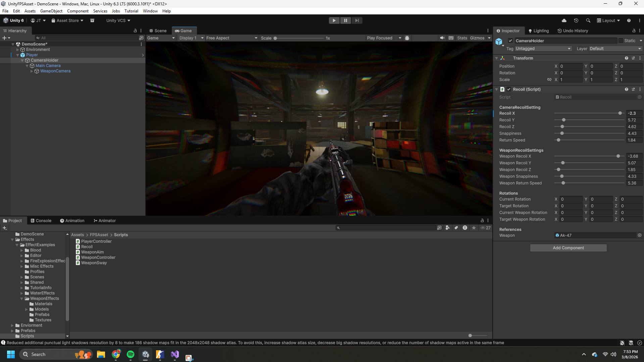The height and width of the screenshot is (362, 644).
Task: Switch to the Animator tab
Action: click(x=105, y=221)
